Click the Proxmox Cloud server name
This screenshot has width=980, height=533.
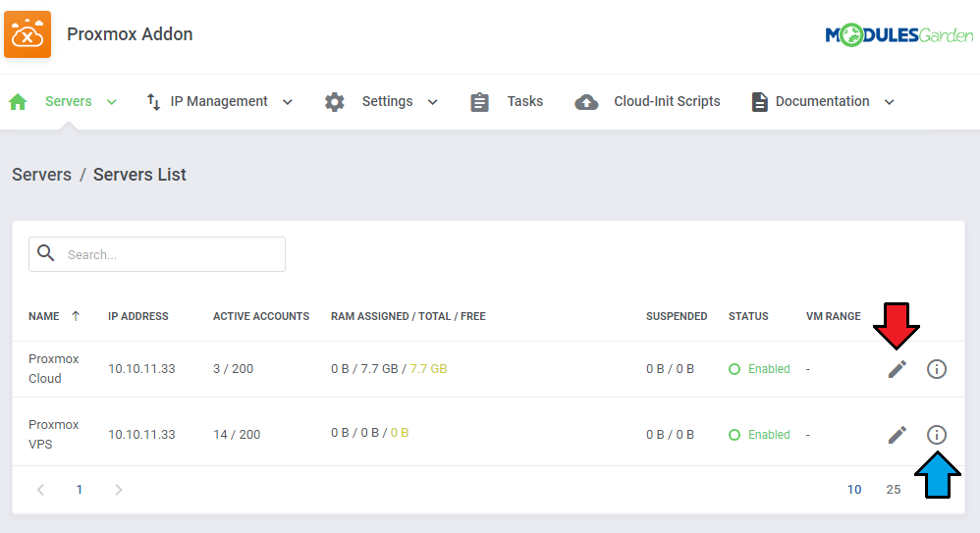tap(54, 369)
